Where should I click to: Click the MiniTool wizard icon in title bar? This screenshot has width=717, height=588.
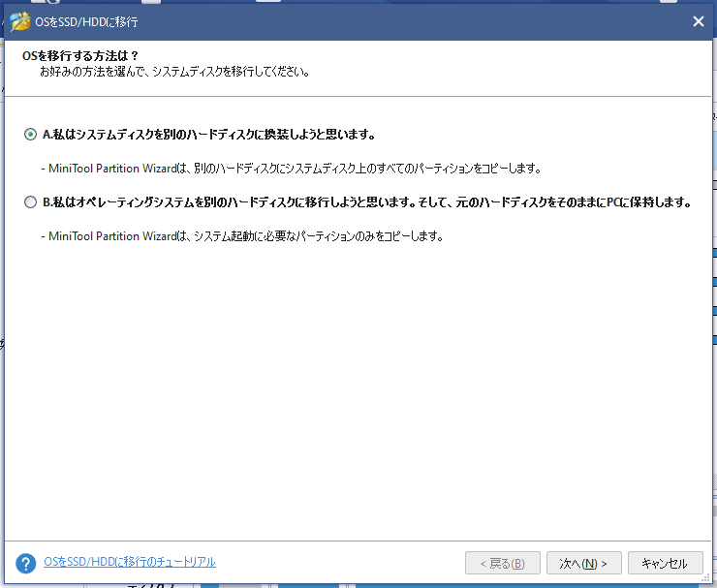pyautogui.click(x=18, y=21)
